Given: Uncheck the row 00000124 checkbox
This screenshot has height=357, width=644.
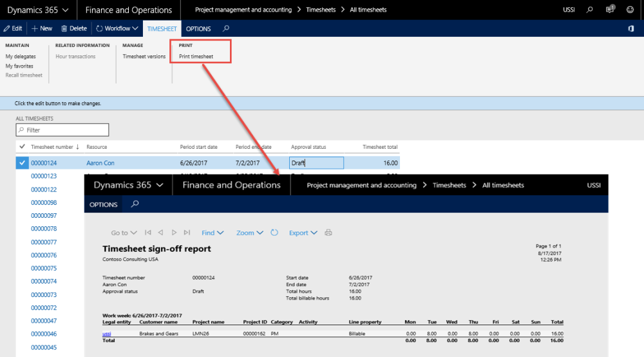Looking at the screenshot, I should (22, 162).
